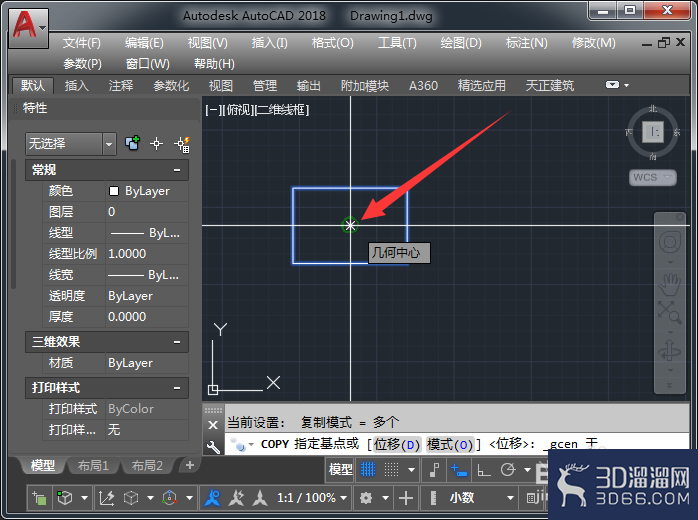Select the Zoom Extents tool
The image size is (698, 520).
(670, 312)
